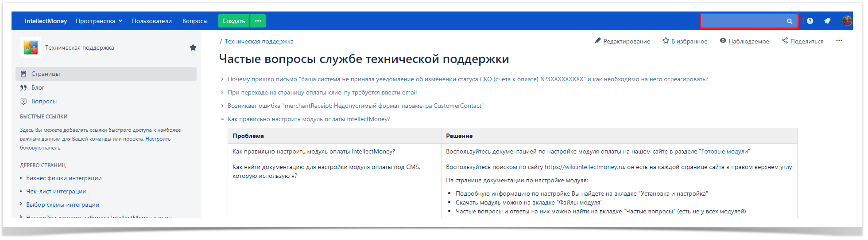Viewport: 868px width, 240px height.
Task: Expand the Выбор схемы интеграции tree item
Action: (21, 204)
